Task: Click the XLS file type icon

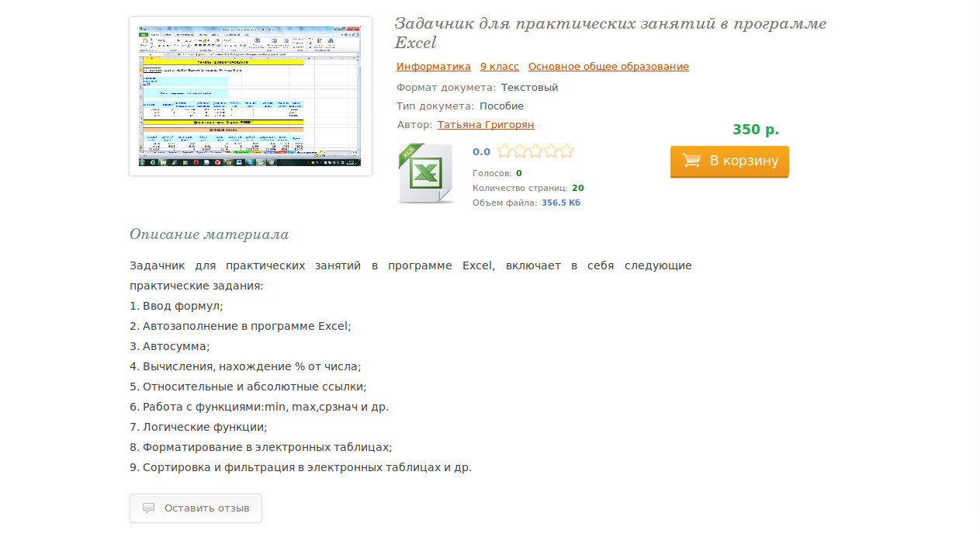Action: [x=425, y=174]
